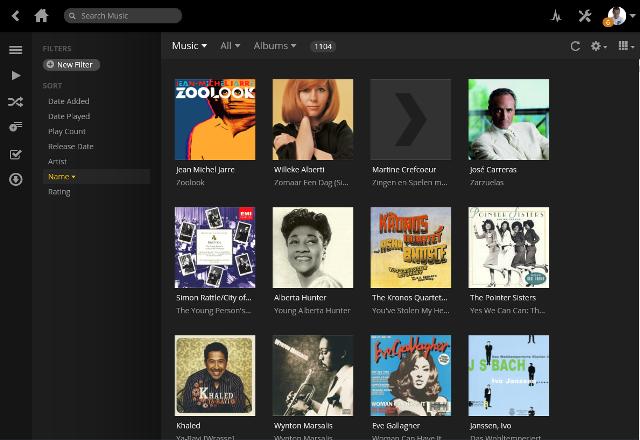The image size is (640, 440).
Task: Open the Pointer Sisters album cover
Action: [x=509, y=247]
